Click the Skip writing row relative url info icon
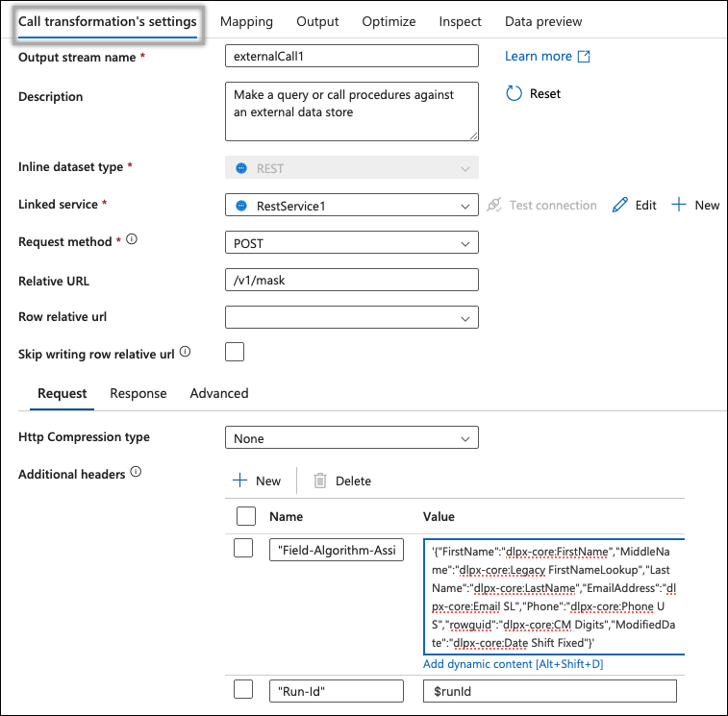The width and height of the screenshot is (728, 716). click(185, 352)
